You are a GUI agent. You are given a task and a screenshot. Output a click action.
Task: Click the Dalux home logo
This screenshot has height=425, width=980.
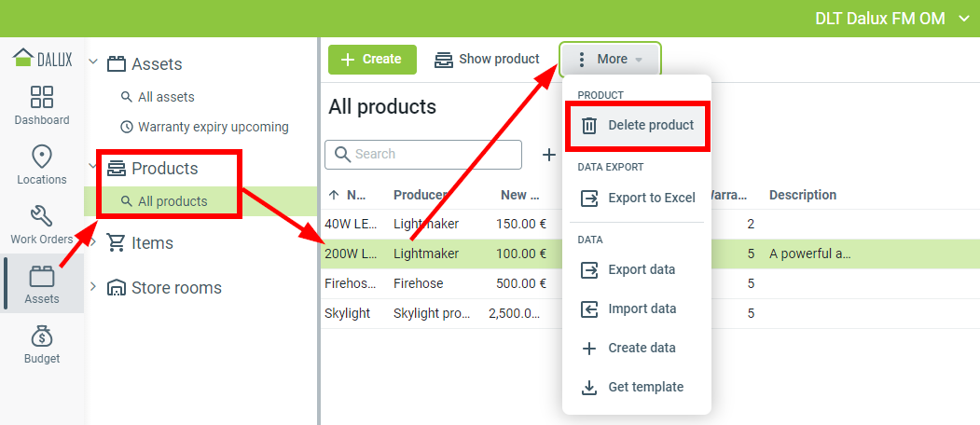[x=42, y=58]
